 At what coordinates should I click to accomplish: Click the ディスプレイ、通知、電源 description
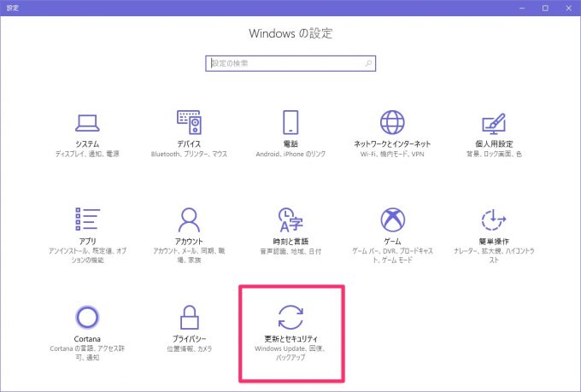87,154
